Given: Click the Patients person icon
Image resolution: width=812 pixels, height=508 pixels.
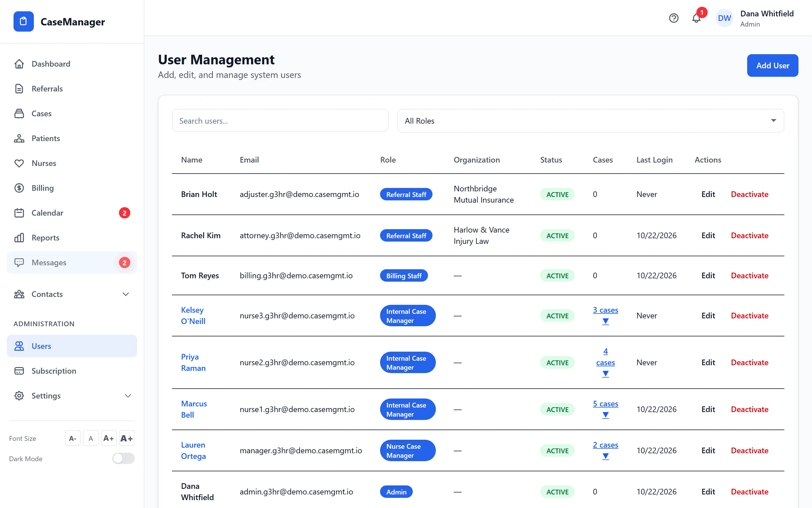Looking at the screenshot, I should pos(19,138).
